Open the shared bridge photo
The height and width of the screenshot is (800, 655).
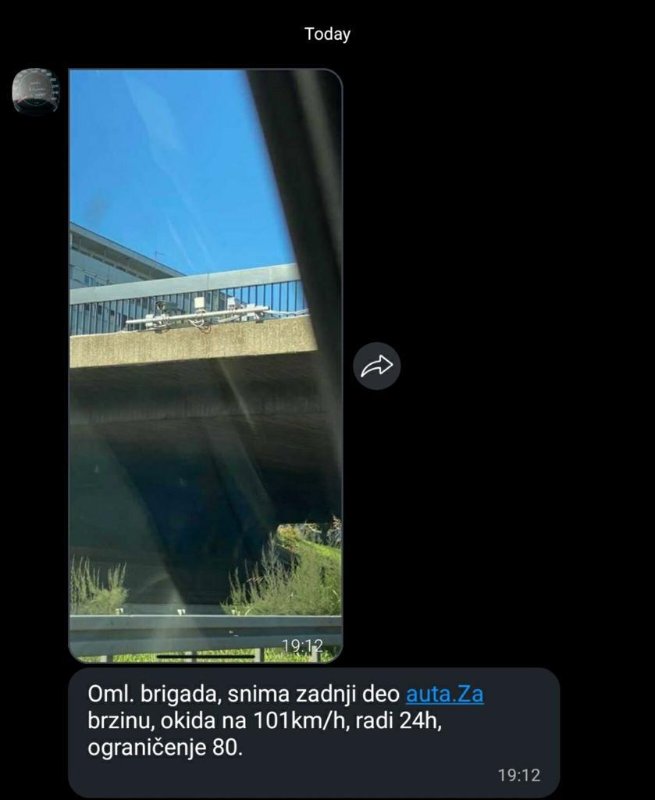point(206,366)
